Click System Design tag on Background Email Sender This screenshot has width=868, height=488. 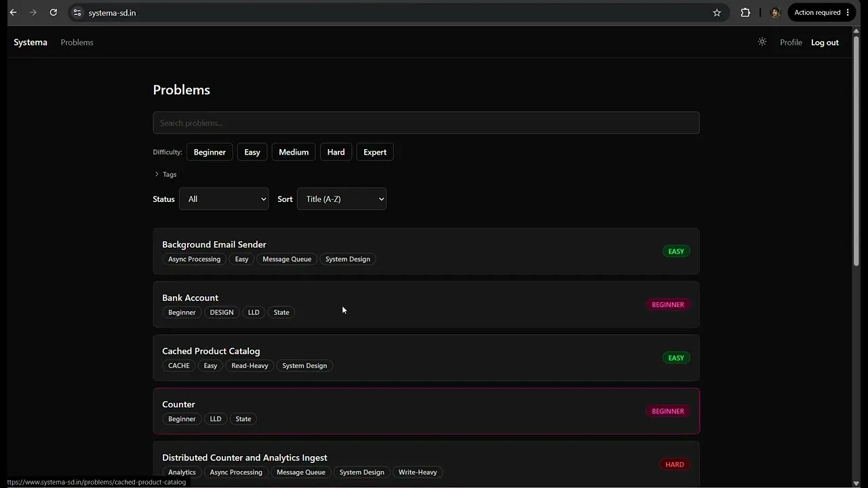coord(348,259)
